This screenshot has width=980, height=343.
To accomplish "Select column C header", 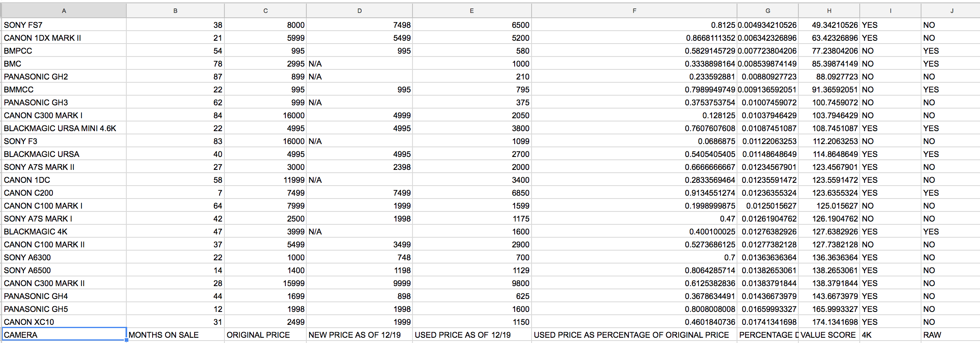I will pyautogui.click(x=265, y=11).
